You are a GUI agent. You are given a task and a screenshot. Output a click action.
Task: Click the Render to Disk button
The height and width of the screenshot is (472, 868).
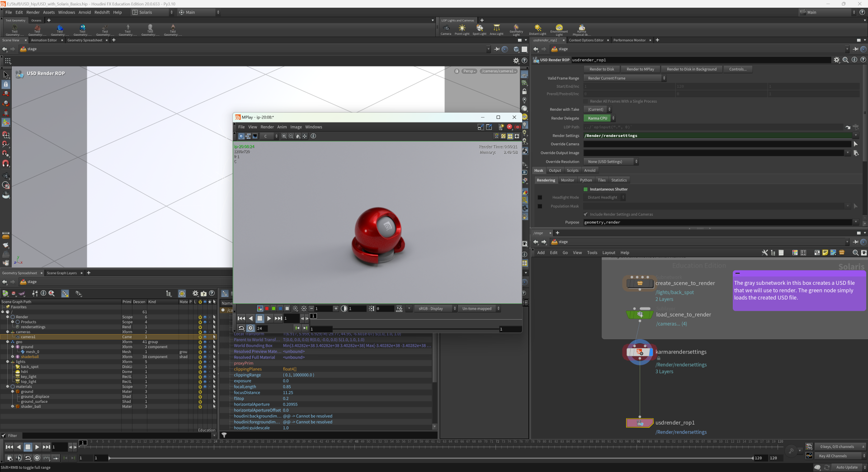coord(602,69)
